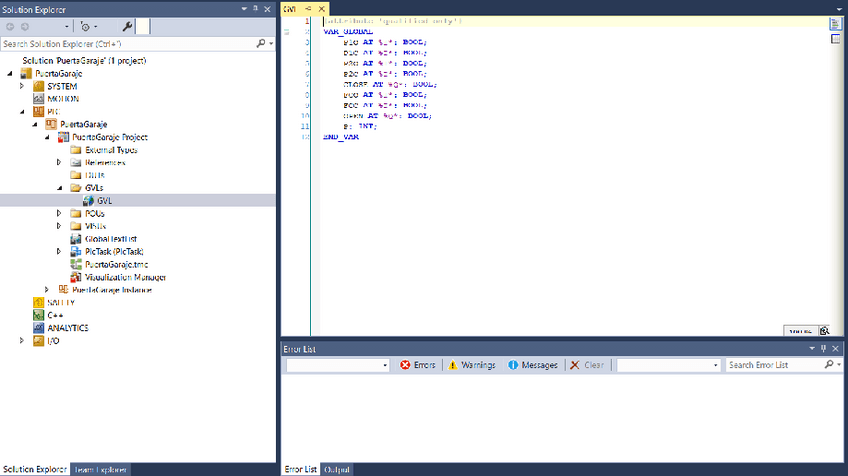Toggle the Errors filter in Error List
Image resolution: width=848 pixels, height=476 pixels.
click(x=417, y=365)
